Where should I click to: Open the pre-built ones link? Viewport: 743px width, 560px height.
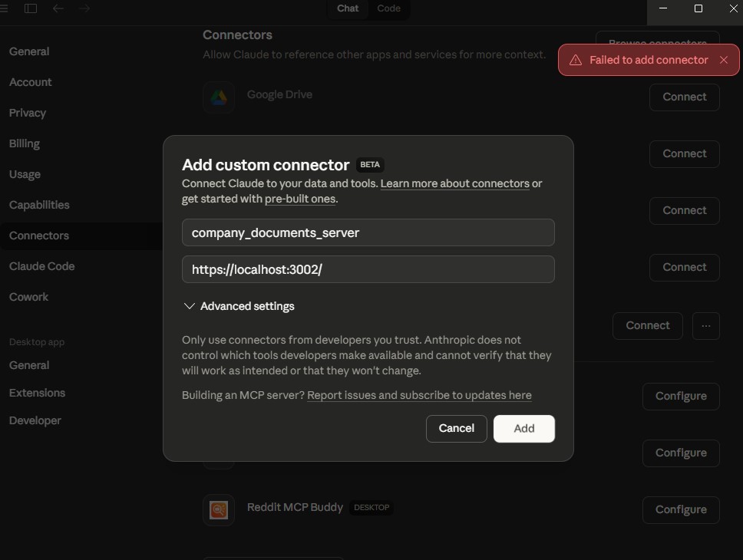[x=300, y=199]
